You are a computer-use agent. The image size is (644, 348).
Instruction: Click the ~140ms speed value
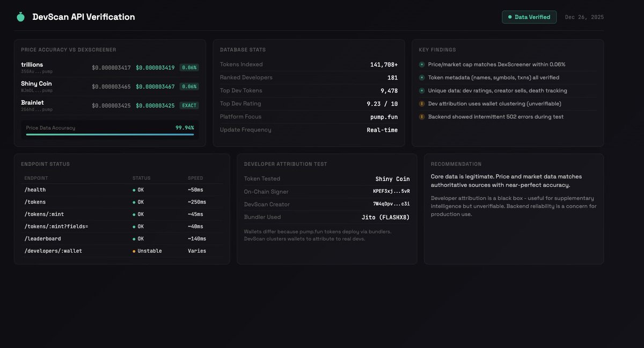(x=197, y=238)
